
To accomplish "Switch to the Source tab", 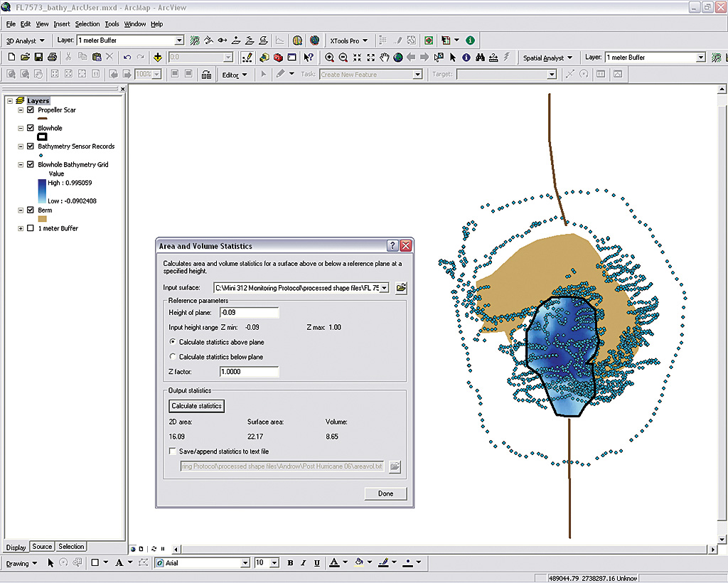I will point(42,547).
